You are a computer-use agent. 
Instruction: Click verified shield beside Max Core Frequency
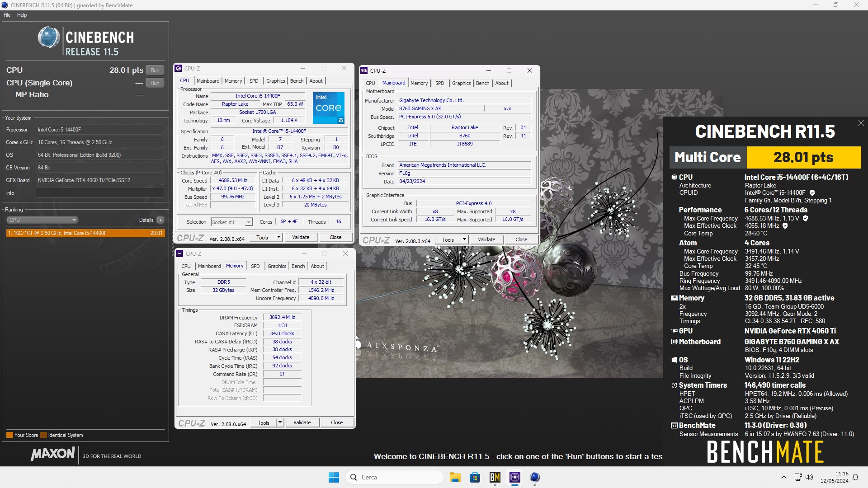pyautogui.click(x=805, y=219)
